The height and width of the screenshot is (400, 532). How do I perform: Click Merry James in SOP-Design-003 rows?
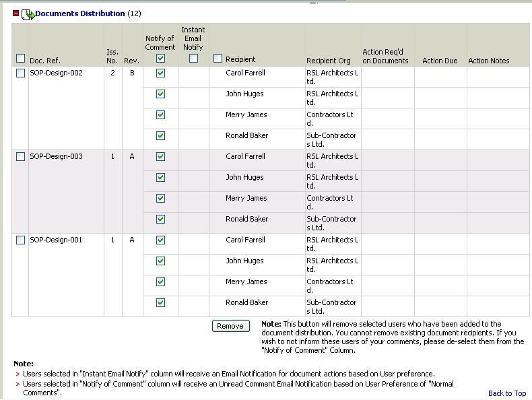(x=246, y=198)
